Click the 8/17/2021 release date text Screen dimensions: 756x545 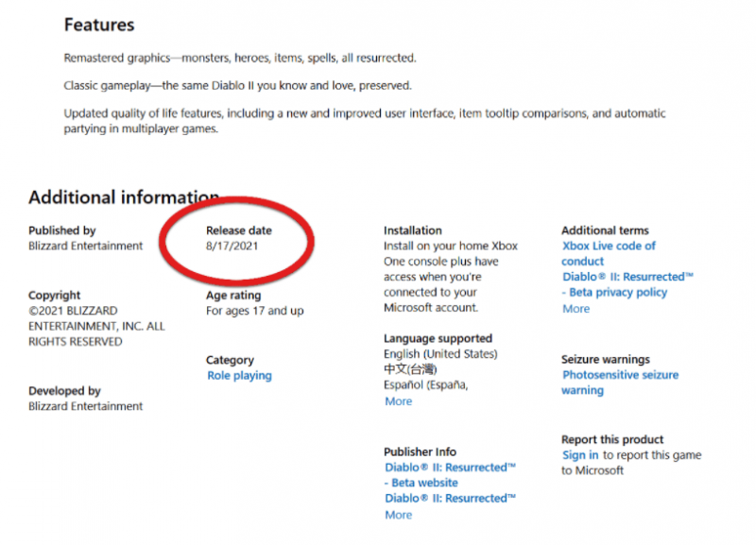pos(232,246)
